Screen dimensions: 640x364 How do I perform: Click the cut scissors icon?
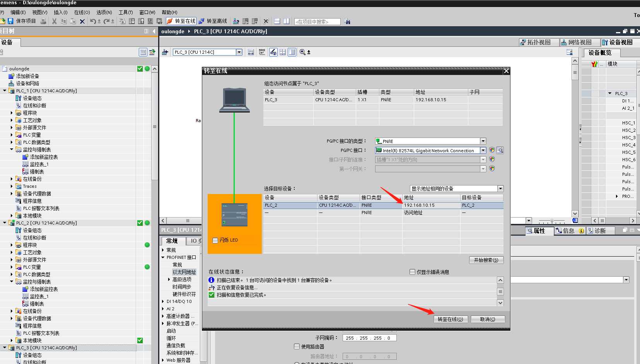point(54,21)
